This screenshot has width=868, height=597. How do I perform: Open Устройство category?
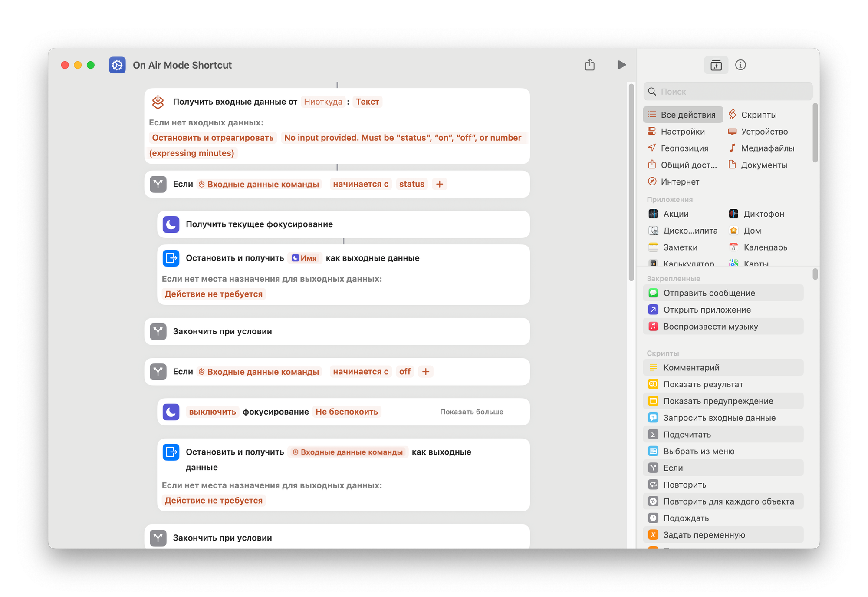click(764, 132)
